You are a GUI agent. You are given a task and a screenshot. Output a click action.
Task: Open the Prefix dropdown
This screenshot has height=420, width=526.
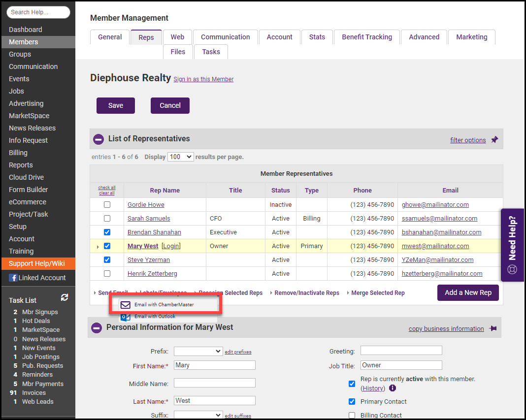[198, 351]
